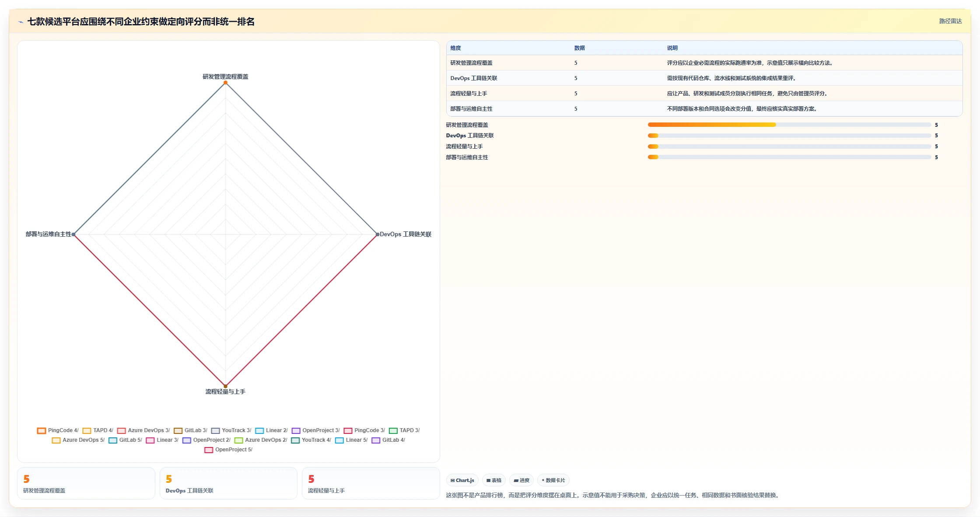Hide the OpenProject 2/ series
The width and height of the screenshot is (980, 517).
206,440
